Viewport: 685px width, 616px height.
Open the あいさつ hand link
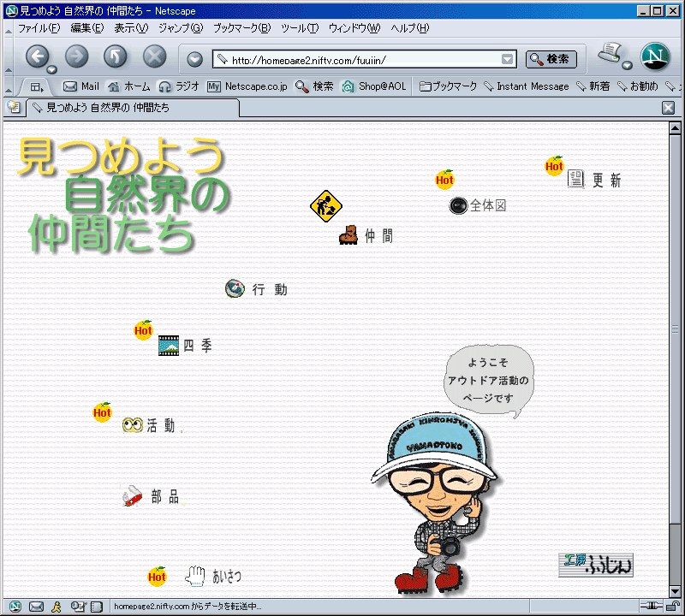coord(213,576)
